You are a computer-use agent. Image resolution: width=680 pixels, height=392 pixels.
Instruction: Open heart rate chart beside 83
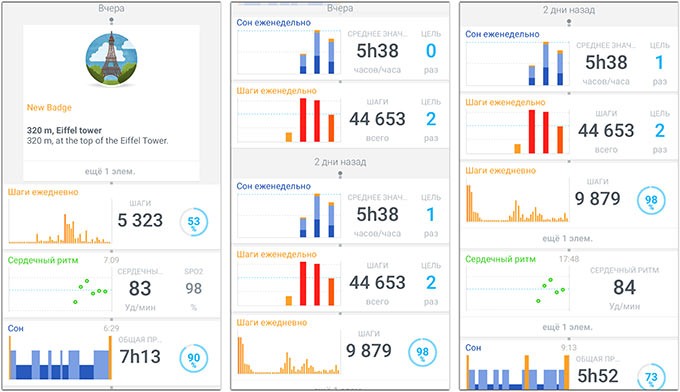click(x=59, y=289)
